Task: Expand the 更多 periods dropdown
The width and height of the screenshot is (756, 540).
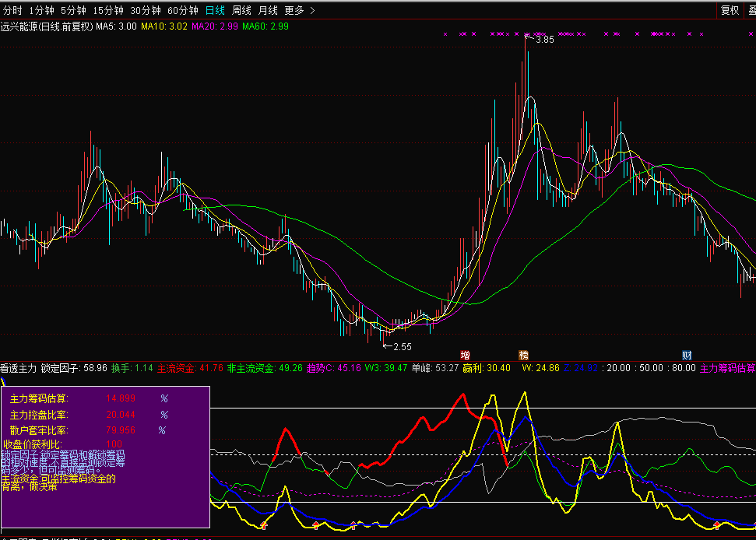Action: pos(300,10)
